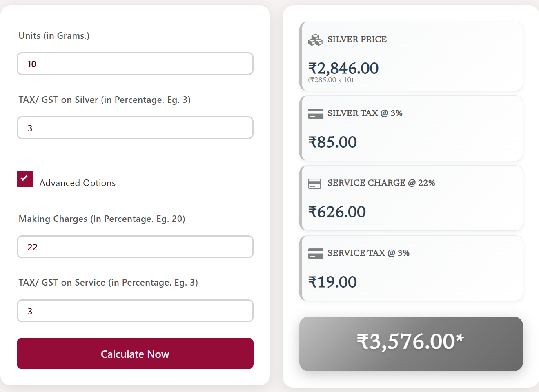Click the credit card icon beside Silver Tax
The height and width of the screenshot is (392, 539).
tap(314, 113)
